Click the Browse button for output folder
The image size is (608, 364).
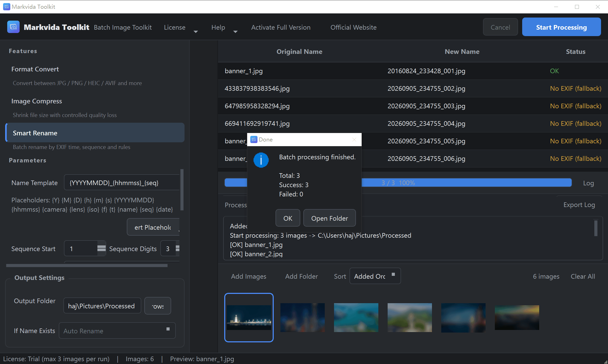158,306
